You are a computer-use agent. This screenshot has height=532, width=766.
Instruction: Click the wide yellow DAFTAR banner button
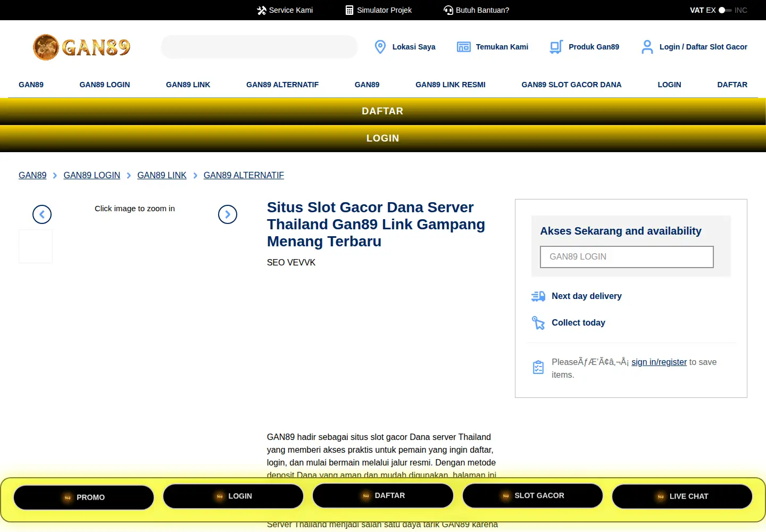(383, 111)
